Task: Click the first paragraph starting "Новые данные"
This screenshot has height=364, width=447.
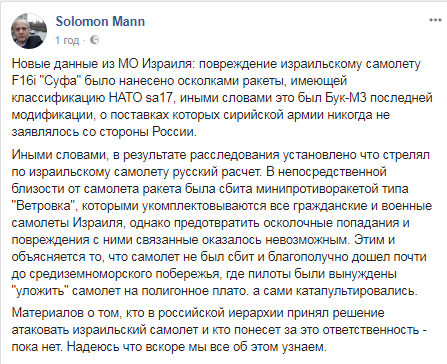Action: coord(222,98)
